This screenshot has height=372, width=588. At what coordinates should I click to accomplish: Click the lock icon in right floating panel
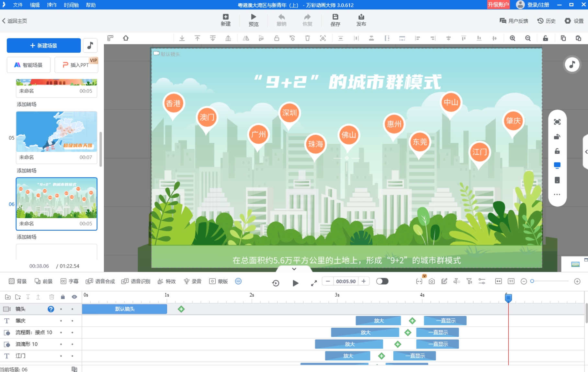[x=557, y=151]
